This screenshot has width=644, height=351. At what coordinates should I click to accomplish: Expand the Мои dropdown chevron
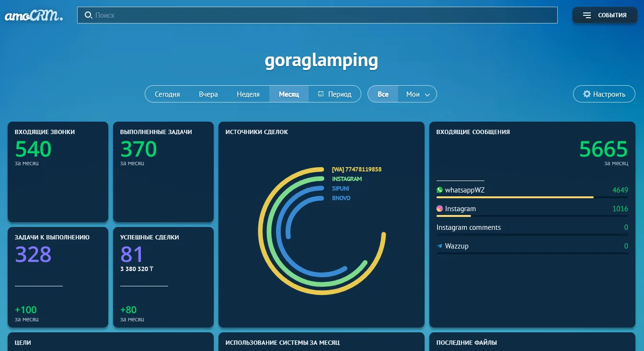pyautogui.click(x=427, y=95)
